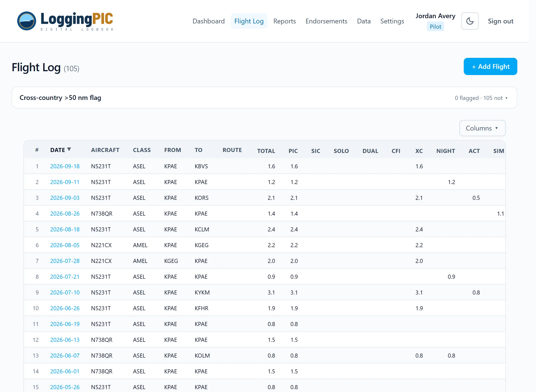This screenshot has height=392, width=536.
Task: Click the XC column header
Action: point(419,151)
